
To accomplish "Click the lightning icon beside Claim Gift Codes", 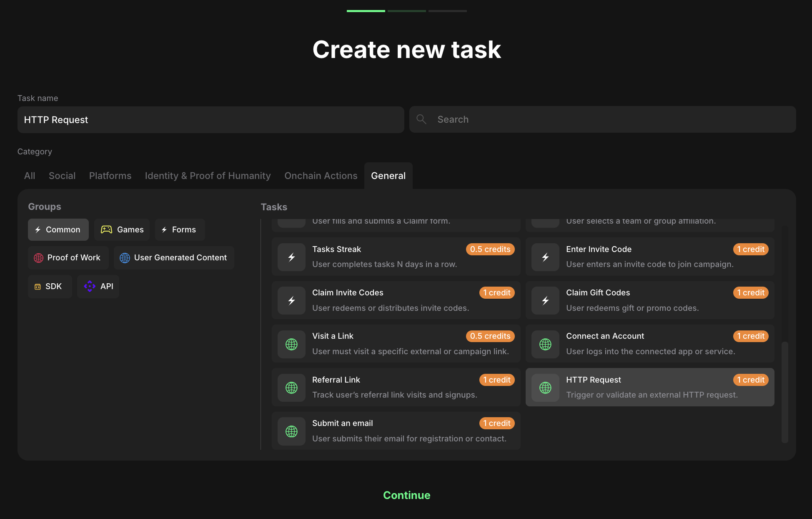I will 545,300.
